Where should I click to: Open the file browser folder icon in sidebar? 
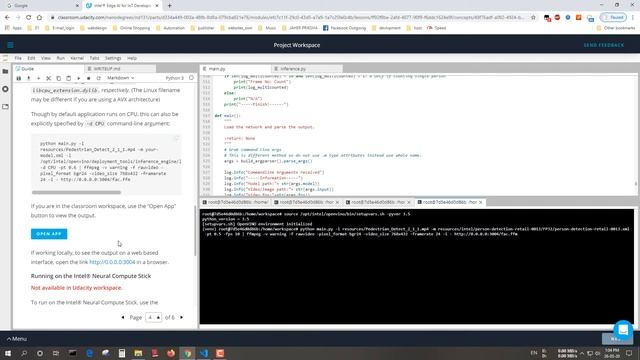[x=5, y=71]
